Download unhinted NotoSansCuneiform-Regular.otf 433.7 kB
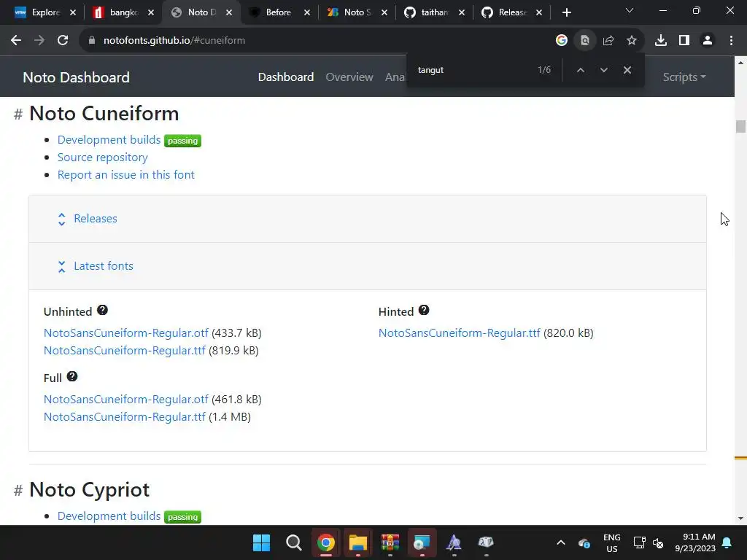 click(125, 332)
